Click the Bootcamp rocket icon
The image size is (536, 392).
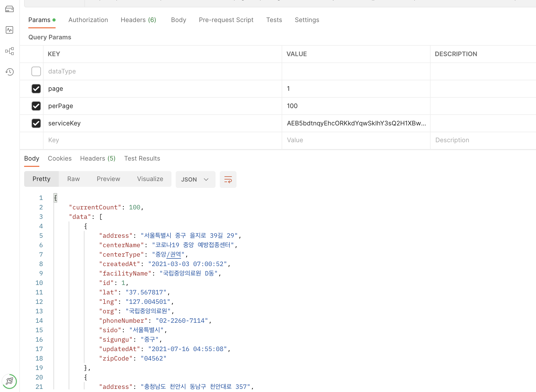pos(9,381)
